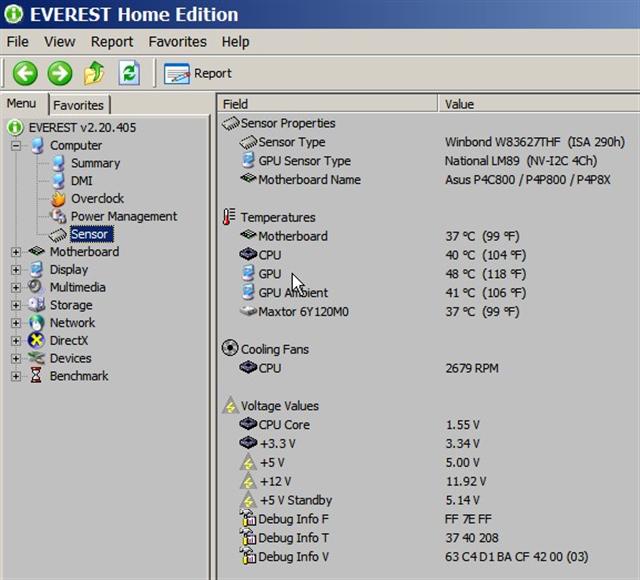Click the Power Management icon
The width and height of the screenshot is (640, 580).
pyautogui.click(x=58, y=216)
